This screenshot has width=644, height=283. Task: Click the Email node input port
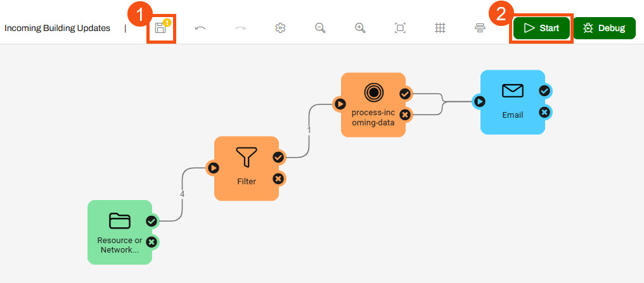480,101
